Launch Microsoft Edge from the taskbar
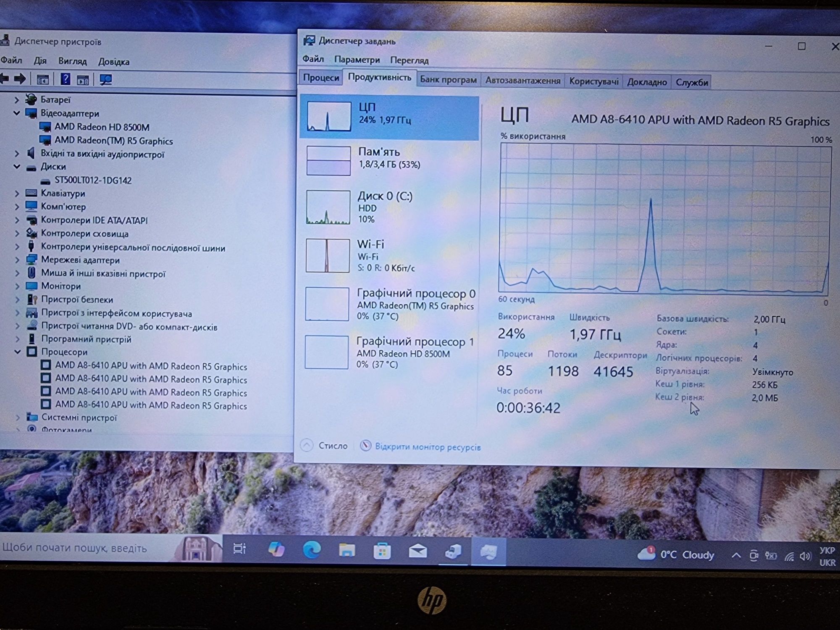Image resolution: width=840 pixels, height=630 pixels. [312, 549]
